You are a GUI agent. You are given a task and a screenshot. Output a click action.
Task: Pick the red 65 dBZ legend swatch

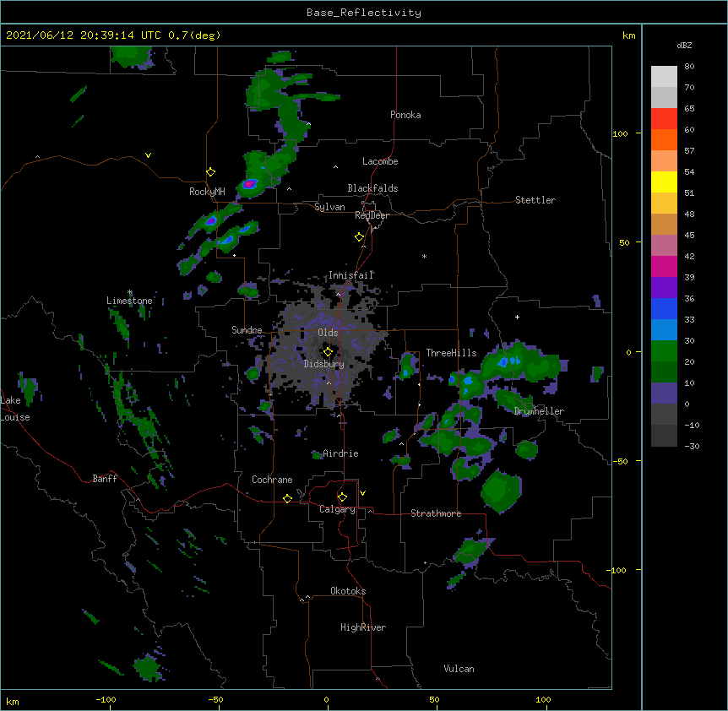(664, 119)
